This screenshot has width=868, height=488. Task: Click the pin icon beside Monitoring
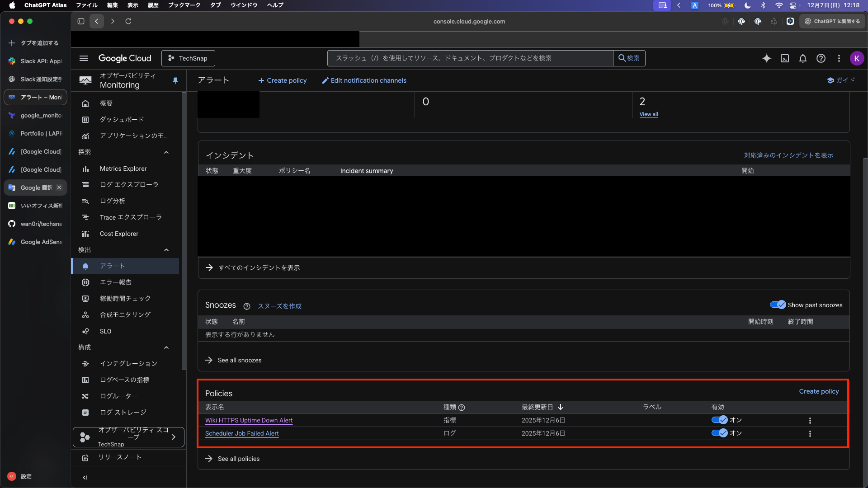coord(175,80)
